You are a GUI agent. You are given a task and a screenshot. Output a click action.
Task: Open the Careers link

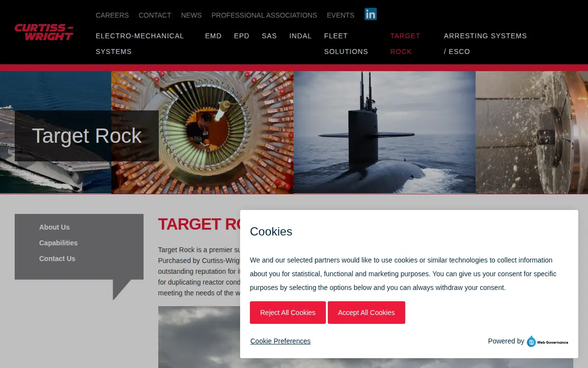(112, 15)
